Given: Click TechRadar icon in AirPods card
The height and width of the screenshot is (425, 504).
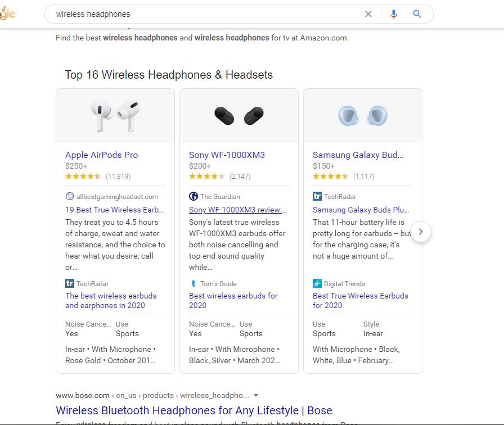Looking at the screenshot, I should 69,283.
